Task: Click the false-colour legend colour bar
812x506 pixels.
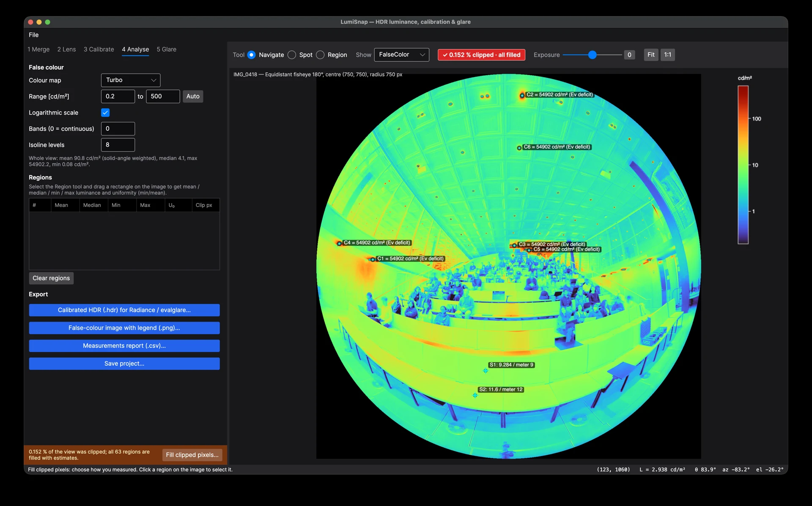Action: (743, 165)
